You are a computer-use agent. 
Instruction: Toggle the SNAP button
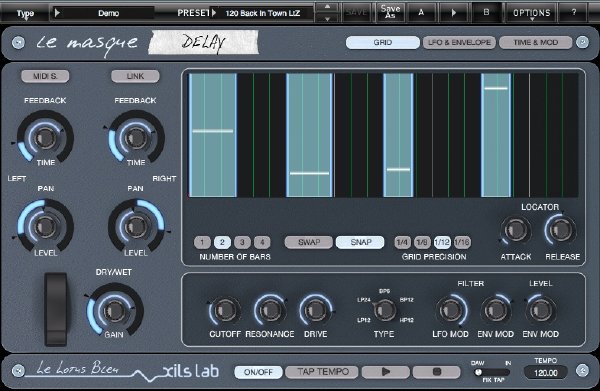(x=360, y=242)
